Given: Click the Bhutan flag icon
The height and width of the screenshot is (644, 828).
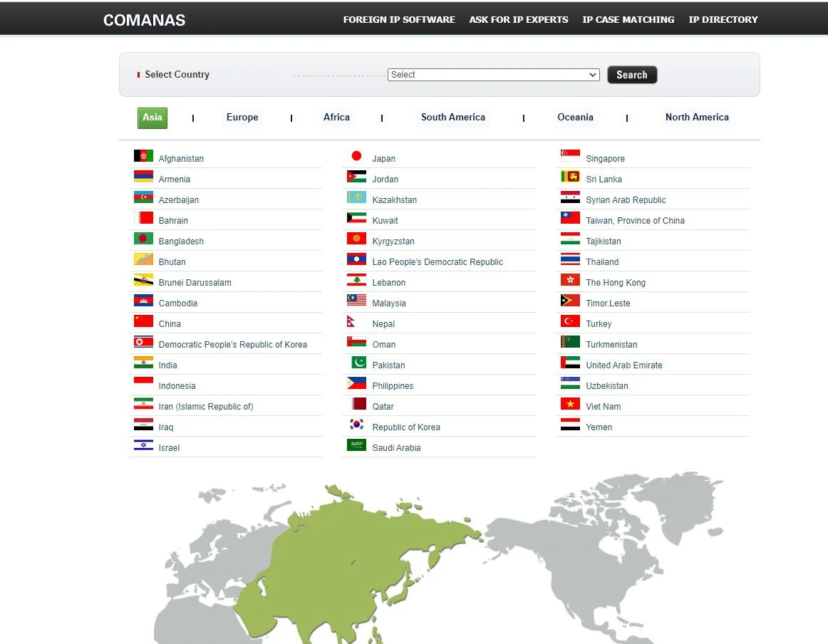Looking at the screenshot, I should coord(143,259).
